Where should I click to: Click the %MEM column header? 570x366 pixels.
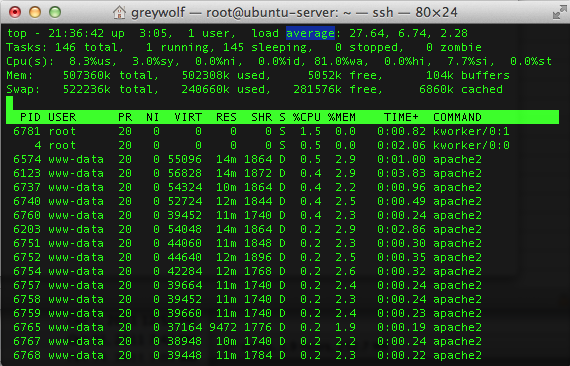[x=342, y=117]
